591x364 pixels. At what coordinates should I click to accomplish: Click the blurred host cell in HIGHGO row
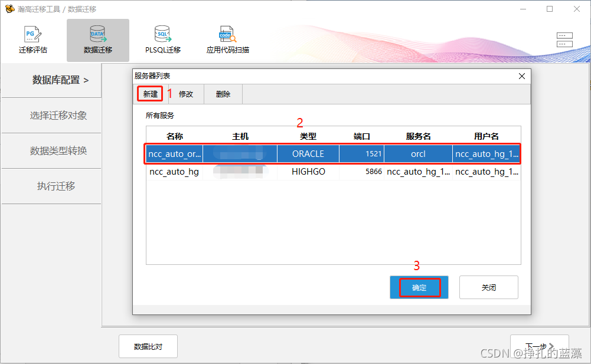[240, 172]
